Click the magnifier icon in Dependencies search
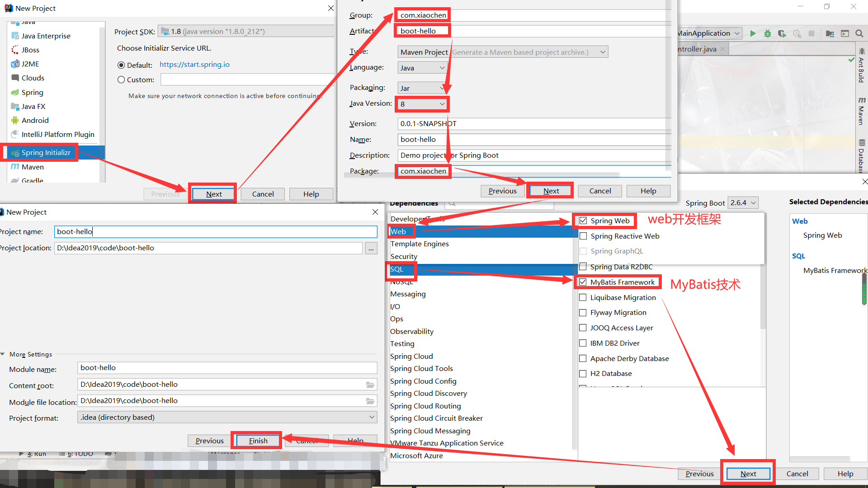 pos(452,204)
